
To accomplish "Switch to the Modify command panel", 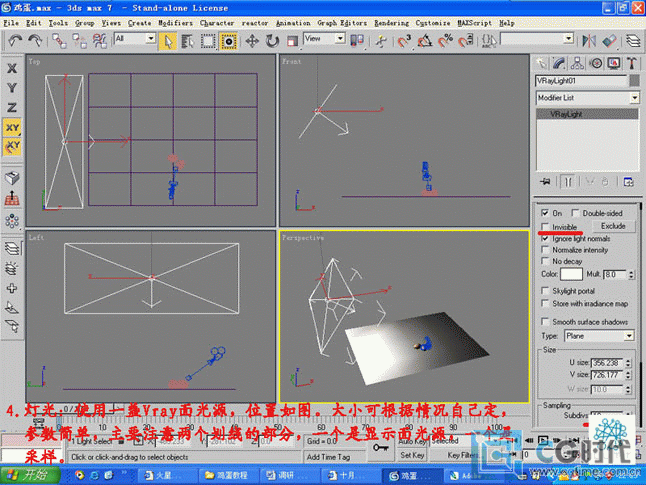I will click(559, 63).
